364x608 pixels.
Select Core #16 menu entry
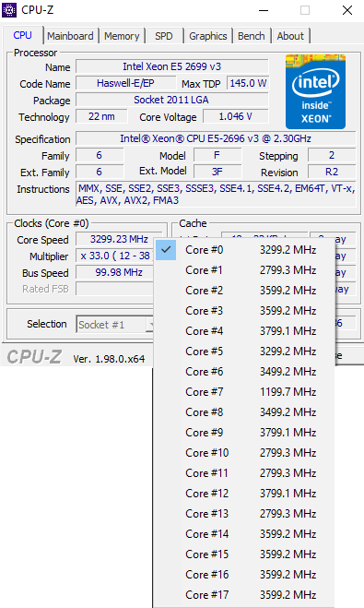(x=244, y=574)
